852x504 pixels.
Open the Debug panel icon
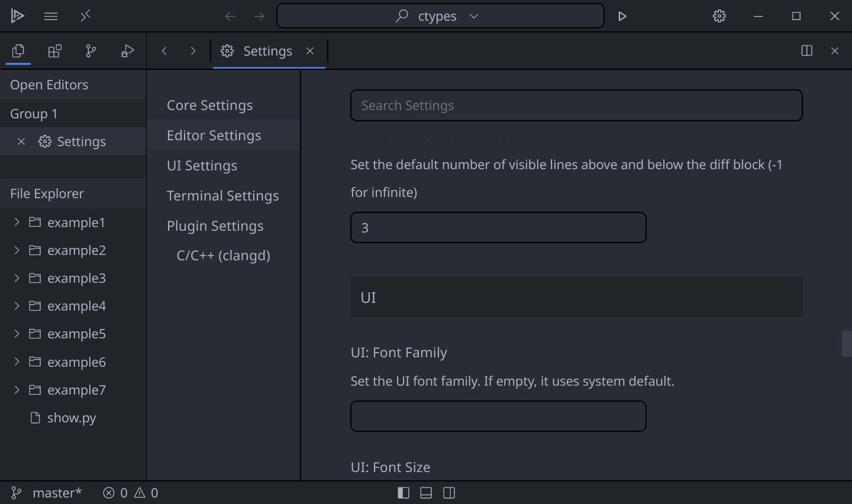(x=127, y=51)
